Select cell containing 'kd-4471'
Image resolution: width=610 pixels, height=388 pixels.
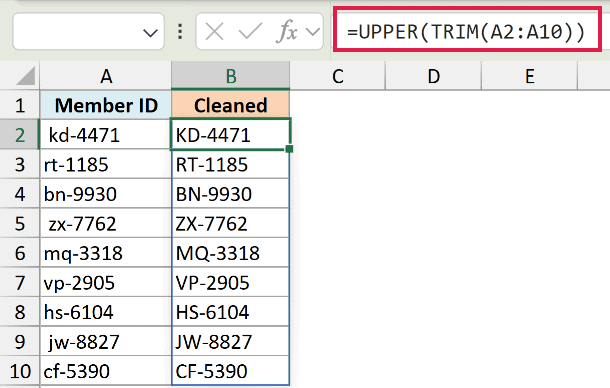(106, 135)
